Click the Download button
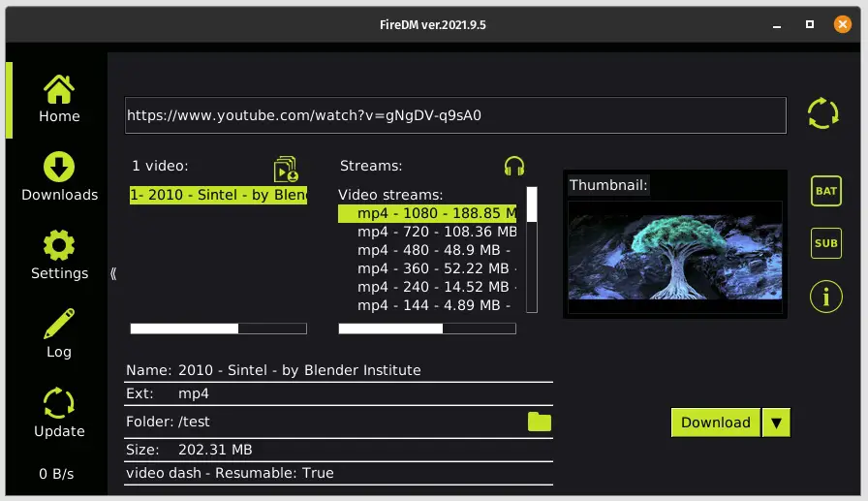Screen dimensions: 868x501 716,423
